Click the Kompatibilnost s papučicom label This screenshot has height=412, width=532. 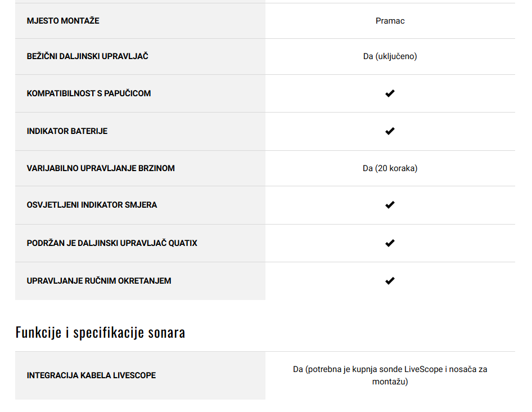[89, 93]
